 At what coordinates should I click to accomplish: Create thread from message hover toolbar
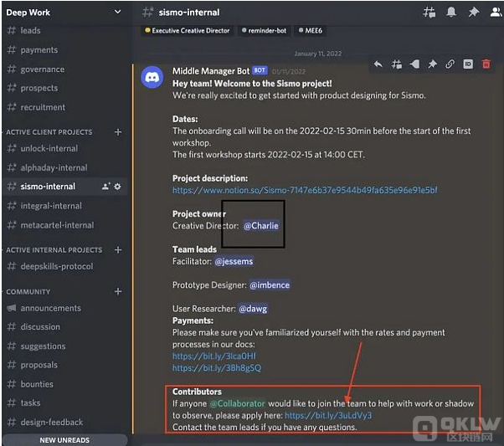click(x=397, y=64)
